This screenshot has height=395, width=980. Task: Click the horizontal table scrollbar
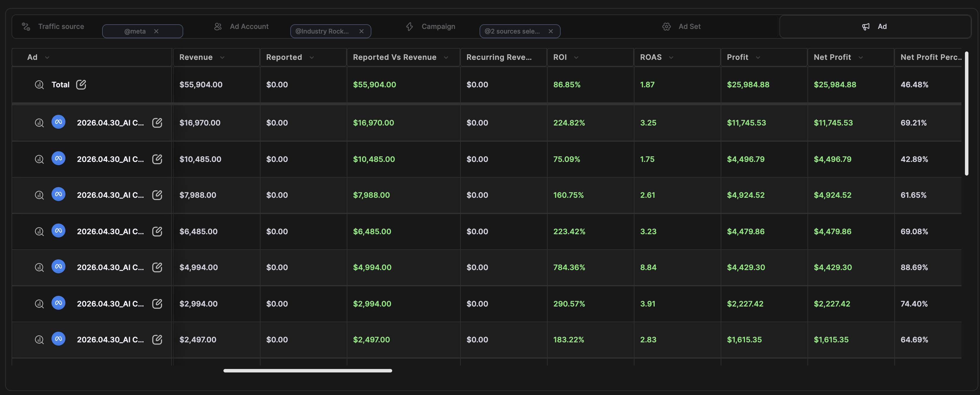pyautogui.click(x=307, y=371)
